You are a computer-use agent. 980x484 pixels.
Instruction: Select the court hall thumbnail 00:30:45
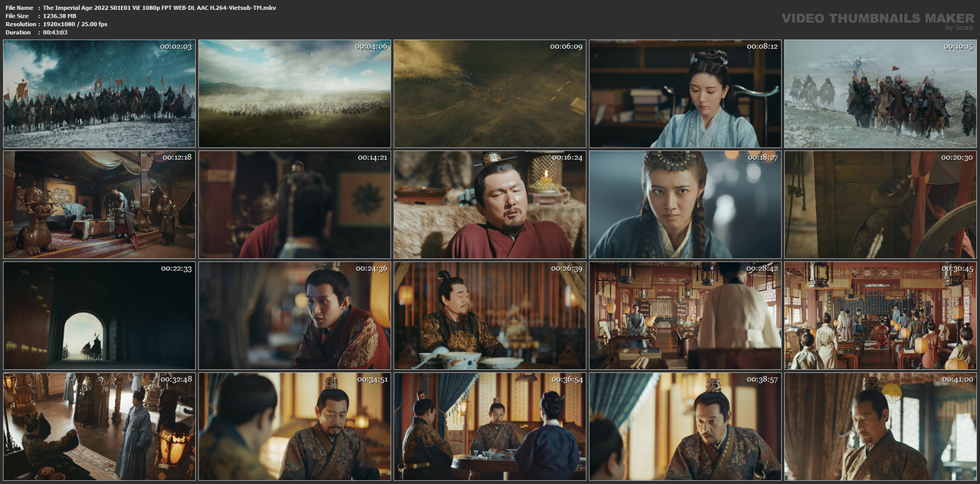pyautogui.click(x=880, y=316)
